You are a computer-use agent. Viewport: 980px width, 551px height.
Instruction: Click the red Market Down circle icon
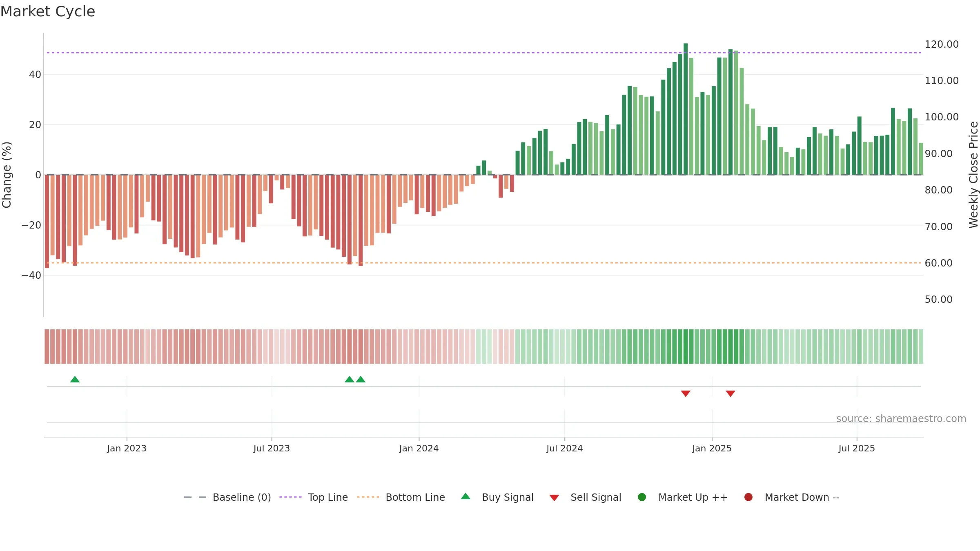point(748,497)
